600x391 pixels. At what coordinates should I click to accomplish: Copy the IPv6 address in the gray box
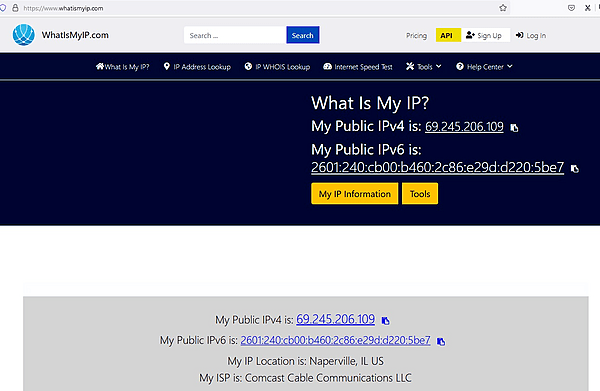(x=441, y=341)
